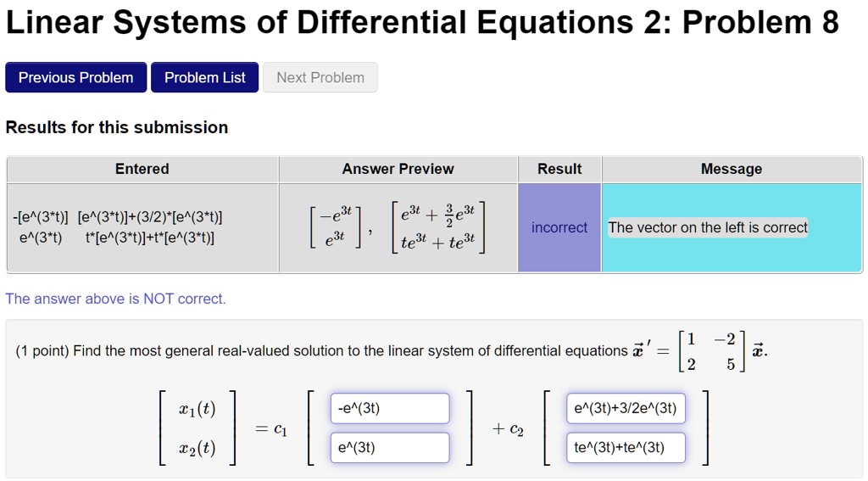
Task: Click the Message column header
Action: coord(731,169)
